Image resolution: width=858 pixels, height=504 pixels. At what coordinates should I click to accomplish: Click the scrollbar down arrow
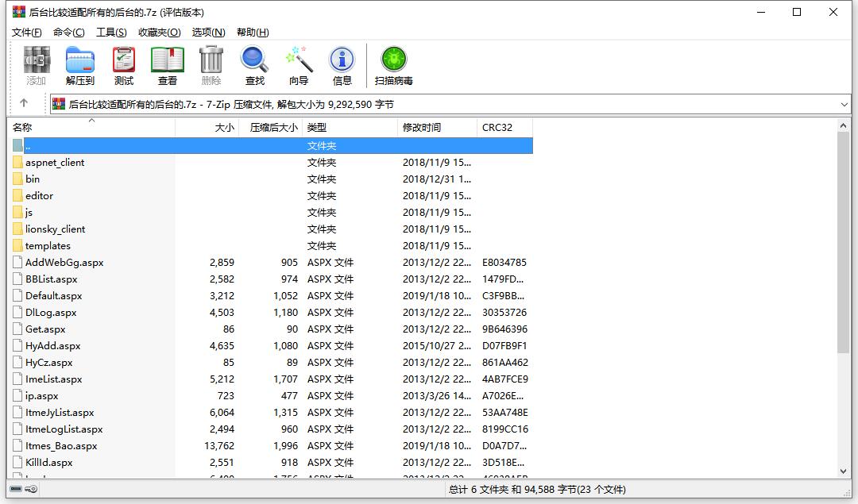pos(844,471)
